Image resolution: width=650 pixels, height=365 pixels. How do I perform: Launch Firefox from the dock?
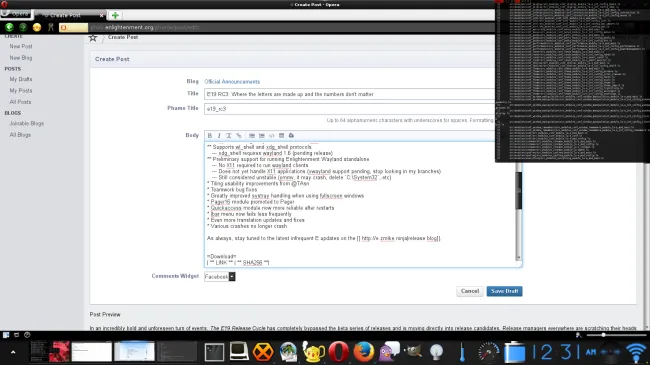(x=364, y=352)
